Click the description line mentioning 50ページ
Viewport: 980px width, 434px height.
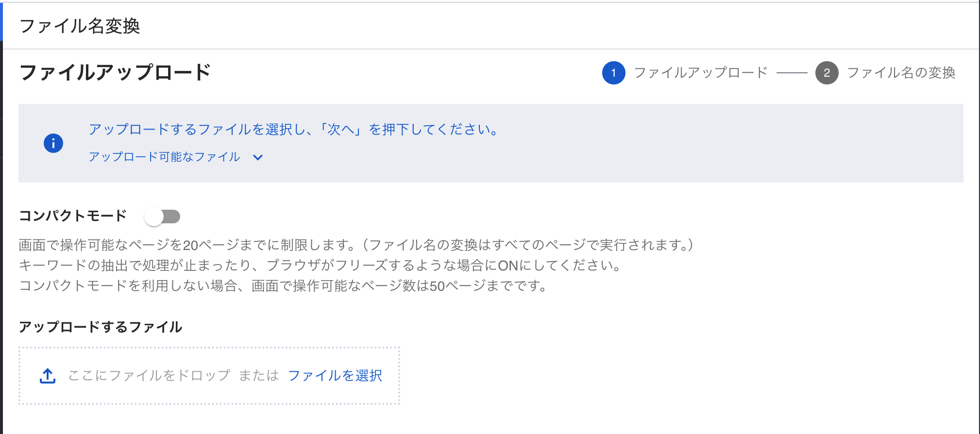pos(283,286)
